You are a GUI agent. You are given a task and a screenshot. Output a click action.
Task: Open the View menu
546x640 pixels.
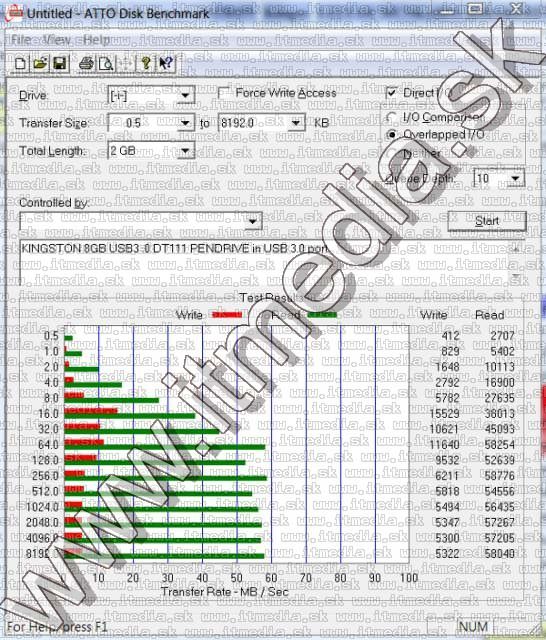point(57,40)
